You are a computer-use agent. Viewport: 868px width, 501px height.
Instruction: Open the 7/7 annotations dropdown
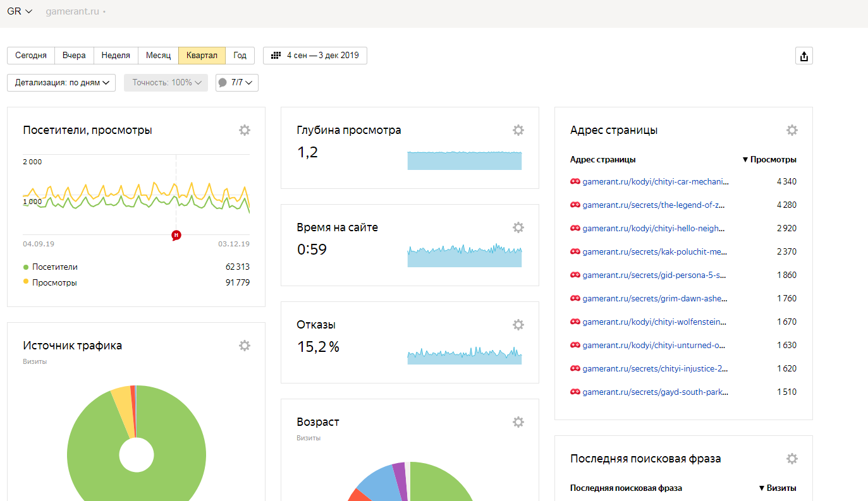(237, 83)
